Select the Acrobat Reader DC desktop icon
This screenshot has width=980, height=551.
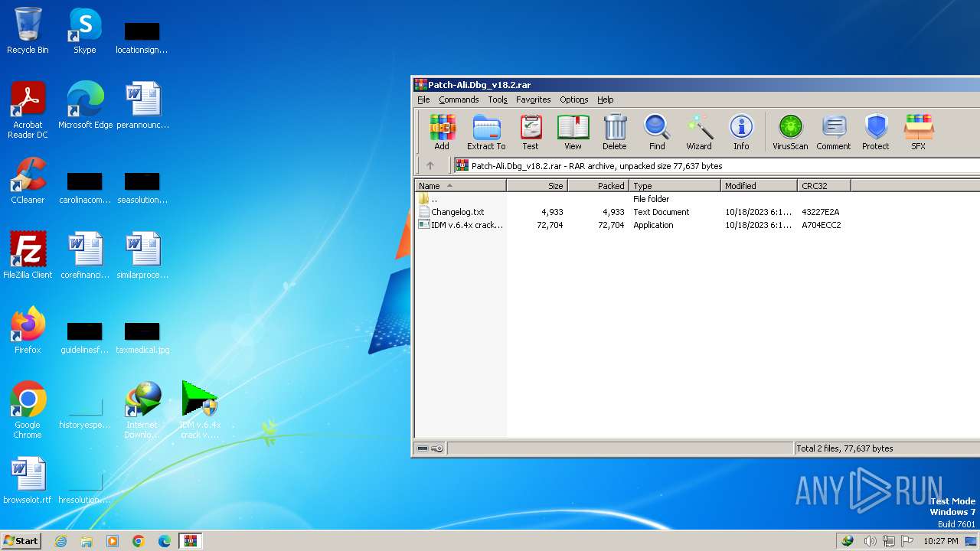(x=28, y=111)
